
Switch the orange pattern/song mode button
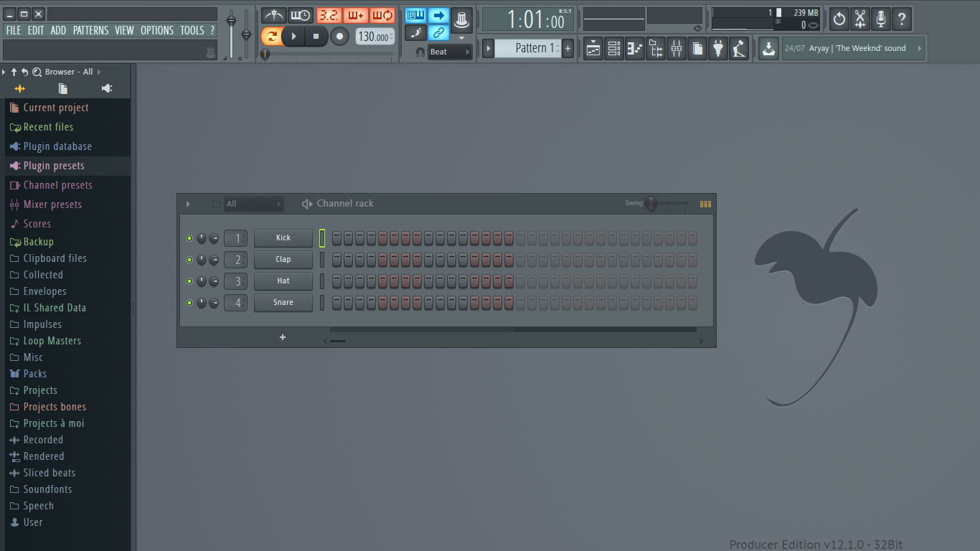271,36
